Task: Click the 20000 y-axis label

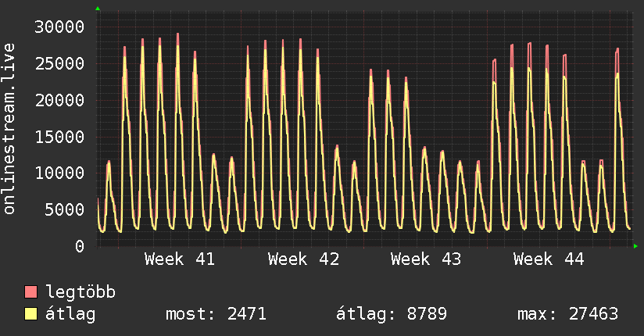Action: [x=59, y=100]
